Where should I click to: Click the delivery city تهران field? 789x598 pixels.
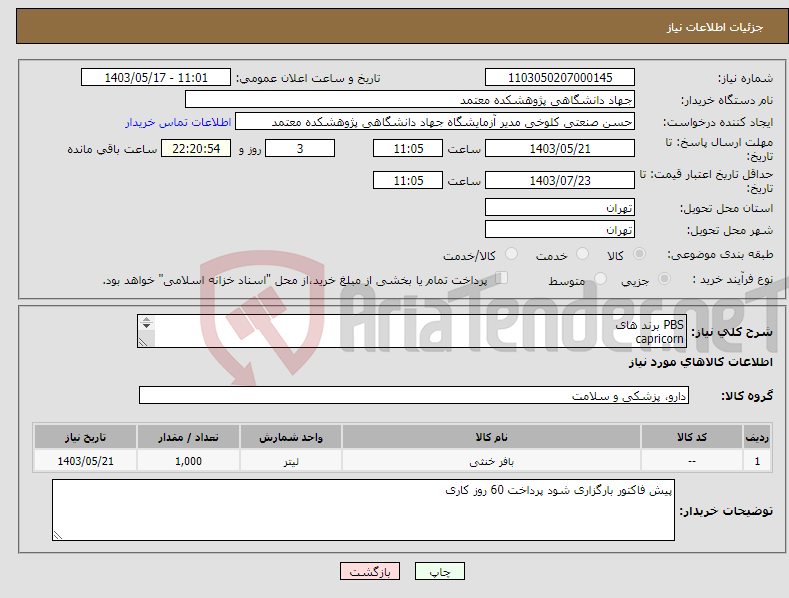pos(560,230)
